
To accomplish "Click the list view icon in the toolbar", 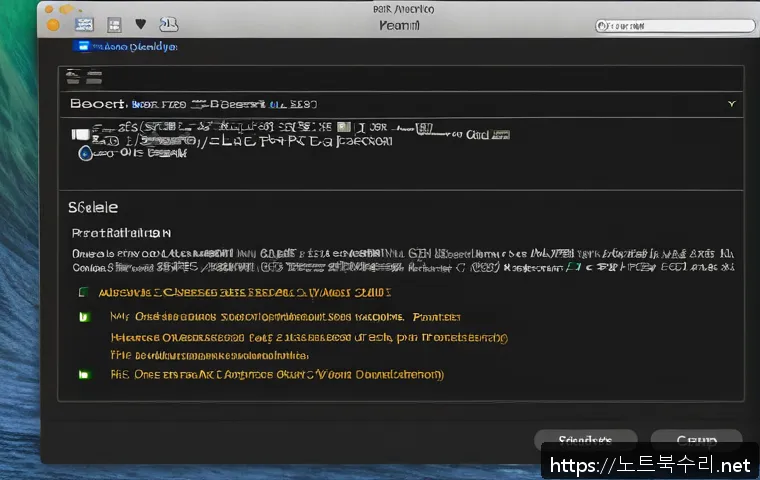I will click(86, 23).
